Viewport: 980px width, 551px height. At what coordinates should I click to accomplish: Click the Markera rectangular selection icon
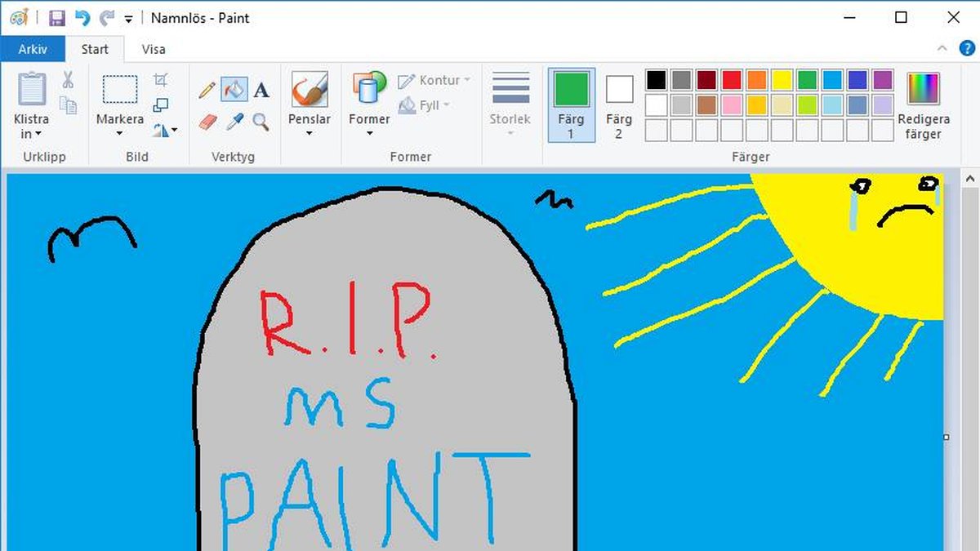(x=120, y=90)
